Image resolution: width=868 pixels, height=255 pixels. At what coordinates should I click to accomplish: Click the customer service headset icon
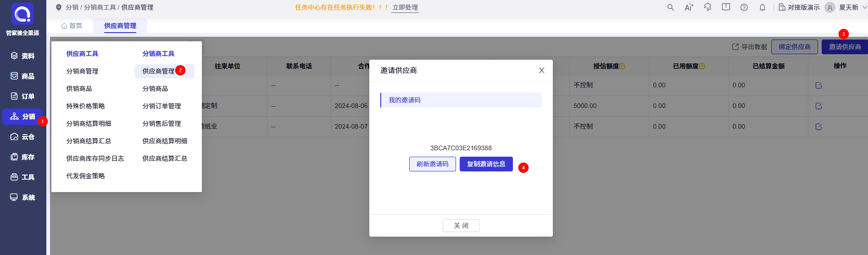(707, 7)
